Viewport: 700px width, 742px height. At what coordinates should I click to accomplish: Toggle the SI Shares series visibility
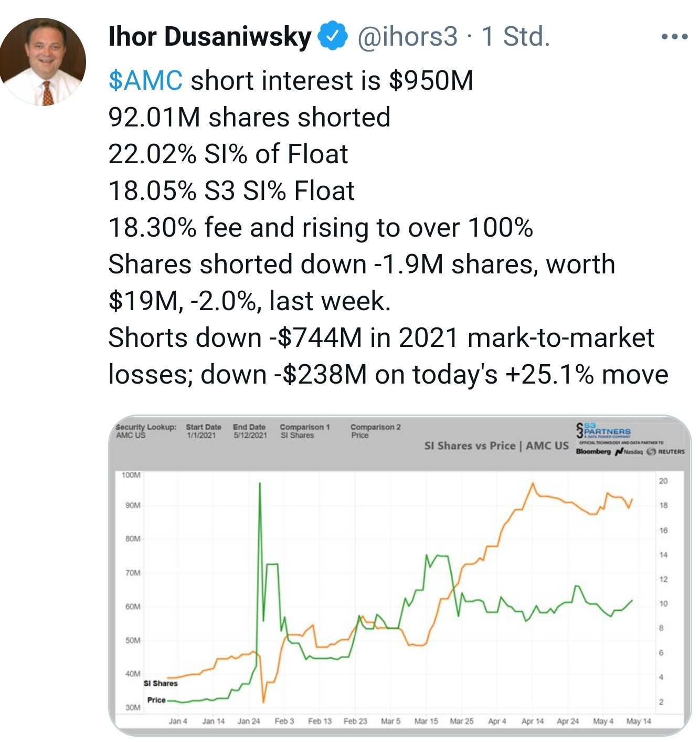[x=160, y=684]
